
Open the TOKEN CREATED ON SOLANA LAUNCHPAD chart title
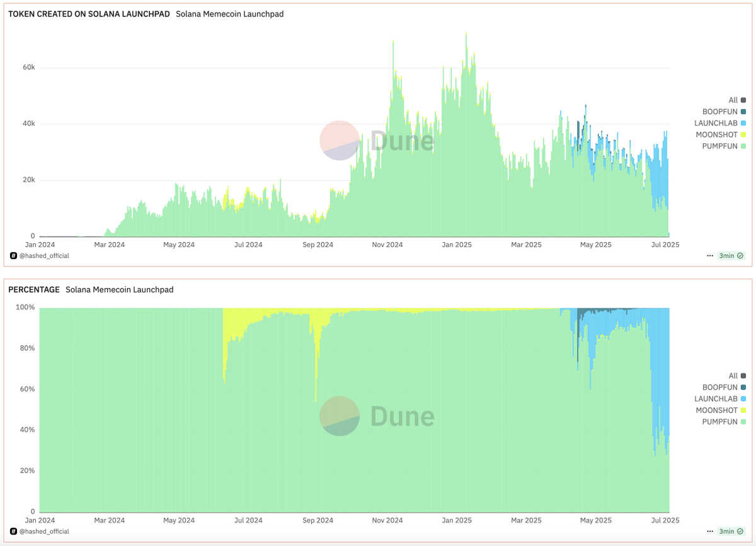coord(89,14)
